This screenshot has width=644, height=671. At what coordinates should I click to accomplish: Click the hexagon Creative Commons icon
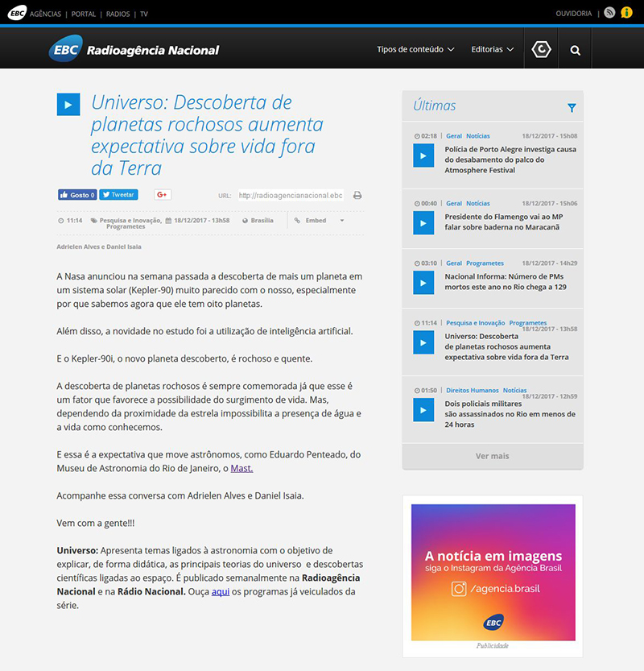point(542,50)
